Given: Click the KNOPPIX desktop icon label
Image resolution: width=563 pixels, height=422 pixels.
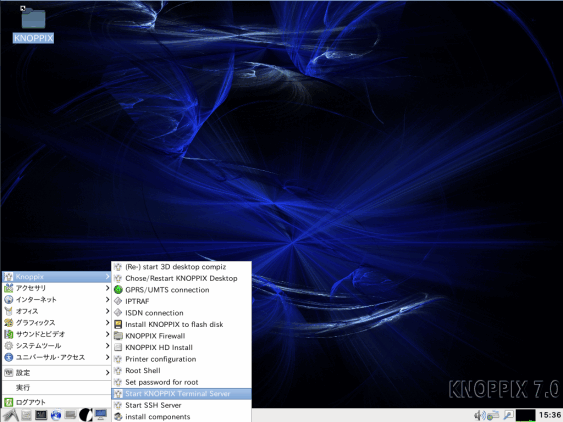Looking at the screenshot, I should click(x=33, y=38).
